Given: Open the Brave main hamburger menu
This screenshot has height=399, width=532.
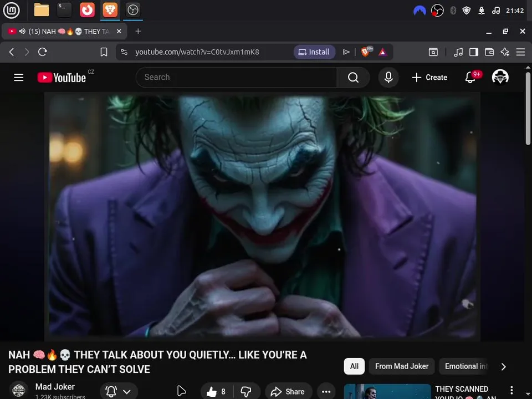Looking at the screenshot, I should 520,52.
